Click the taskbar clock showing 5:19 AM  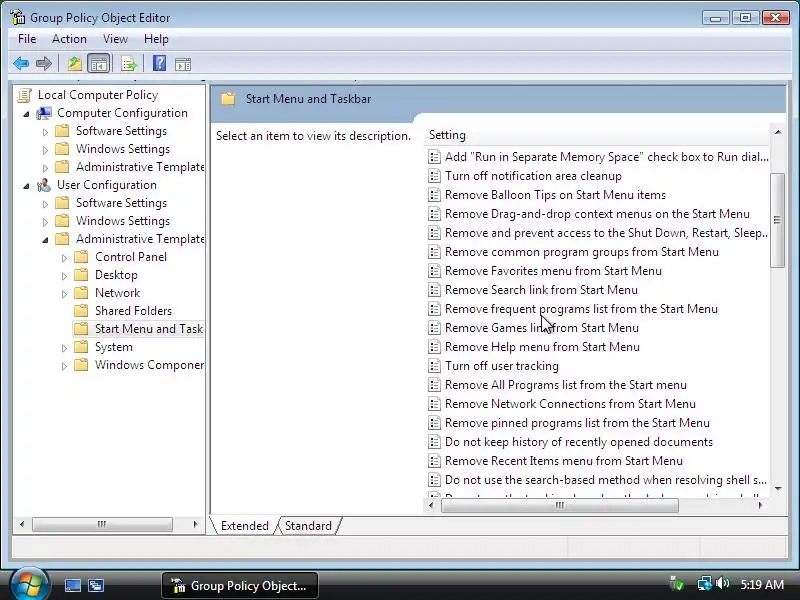click(x=762, y=584)
